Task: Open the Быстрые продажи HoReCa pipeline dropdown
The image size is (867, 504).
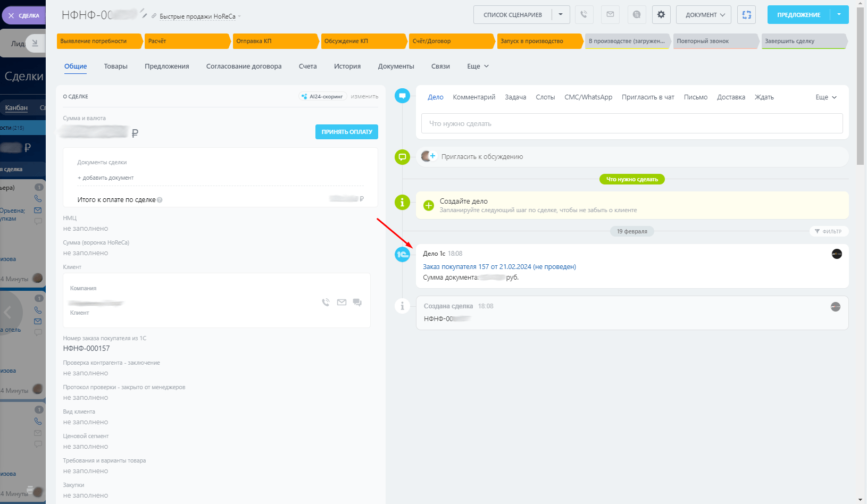Action: 200,16
